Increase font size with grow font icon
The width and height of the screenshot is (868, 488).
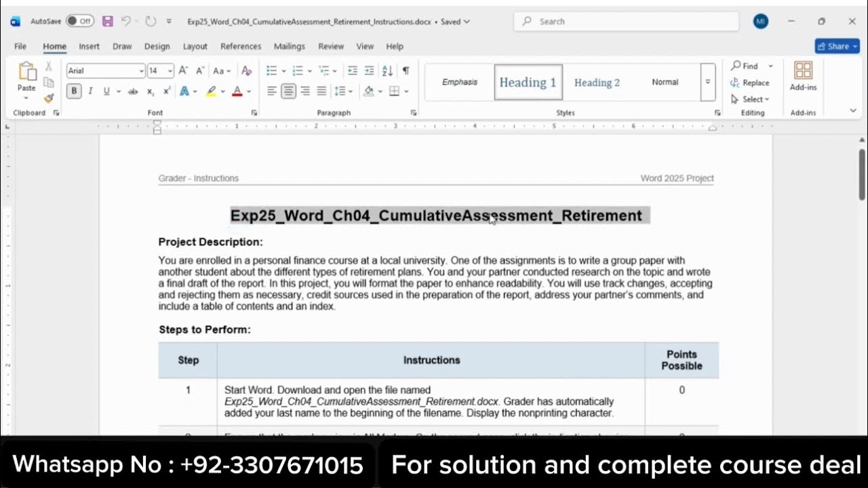pyautogui.click(x=183, y=70)
